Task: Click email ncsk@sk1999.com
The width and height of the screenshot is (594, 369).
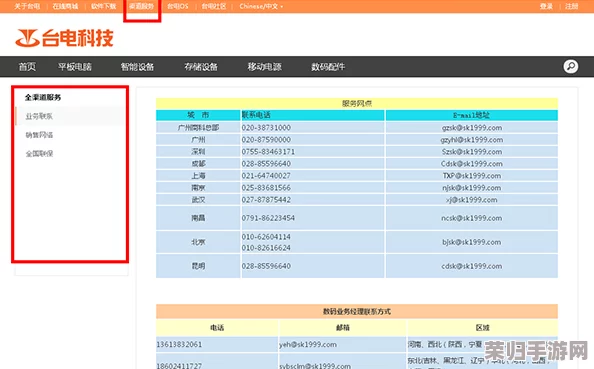Action: [x=472, y=218]
